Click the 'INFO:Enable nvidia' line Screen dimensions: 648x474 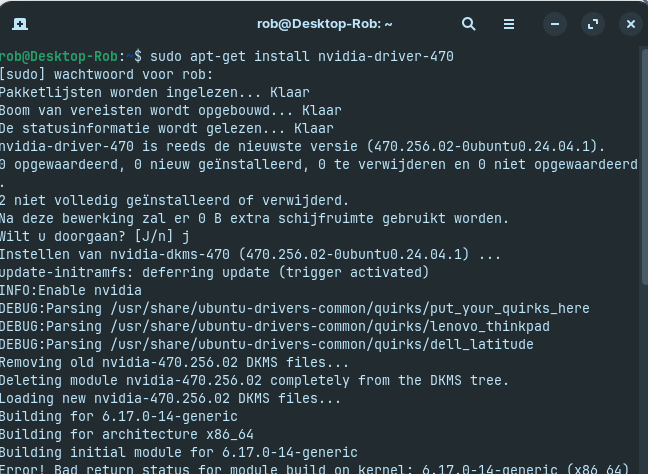click(x=71, y=290)
